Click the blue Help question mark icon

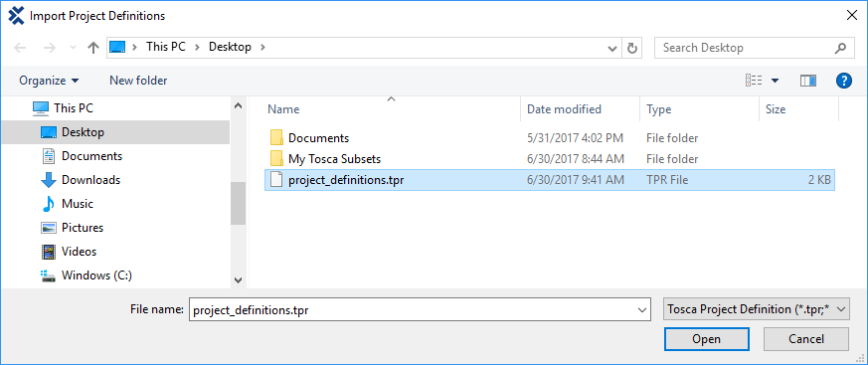click(843, 81)
